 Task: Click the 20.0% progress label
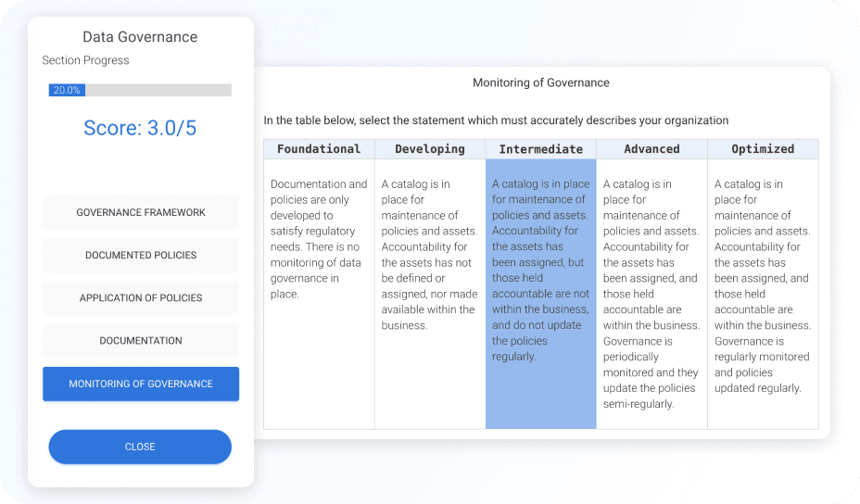click(67, 90)
